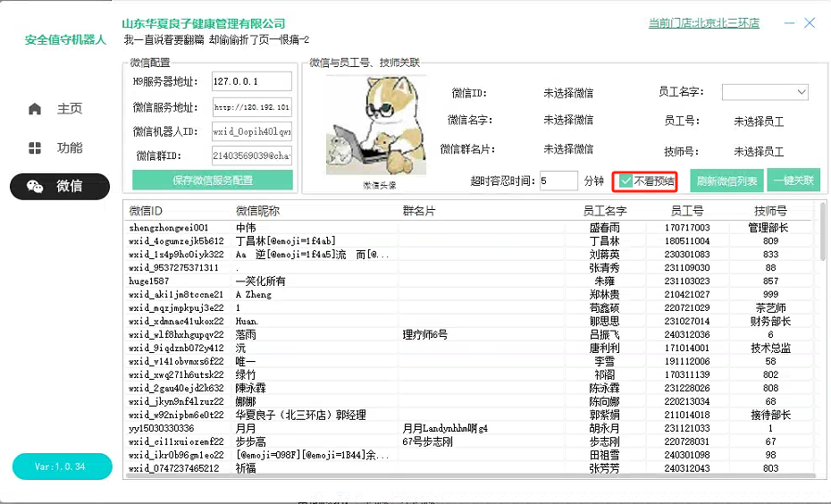
Task: Toggle the 不看预结 checkbox
Action: click(626, 181)
